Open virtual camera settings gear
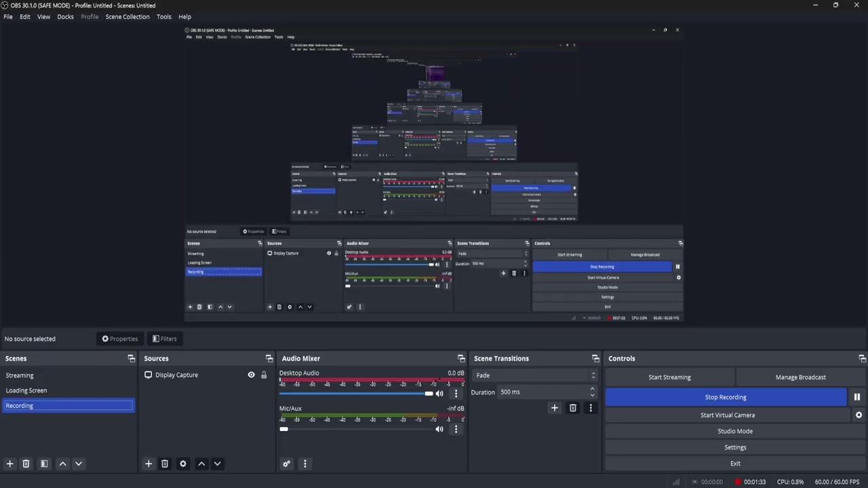Screen dimensions: 868x488 859,415
